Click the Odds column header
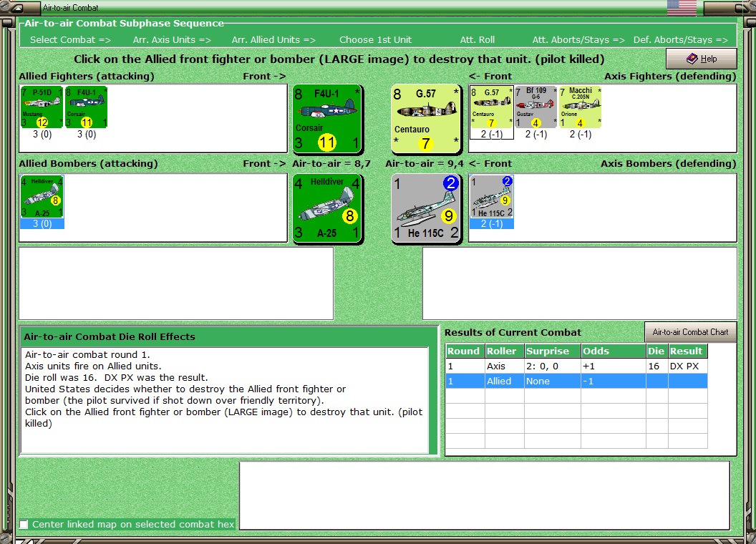Viewport: 756px width, 544px height. click(613, 351)
